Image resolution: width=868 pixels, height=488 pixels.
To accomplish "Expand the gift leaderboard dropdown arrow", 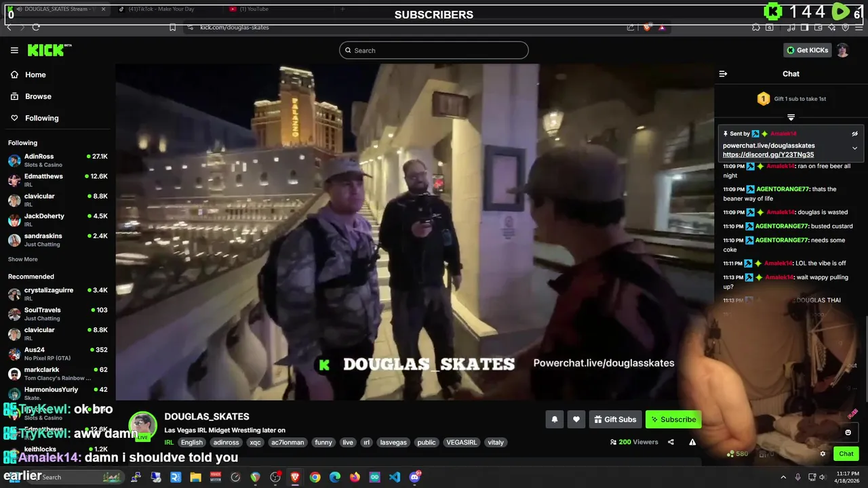I will tap(791, 117).
